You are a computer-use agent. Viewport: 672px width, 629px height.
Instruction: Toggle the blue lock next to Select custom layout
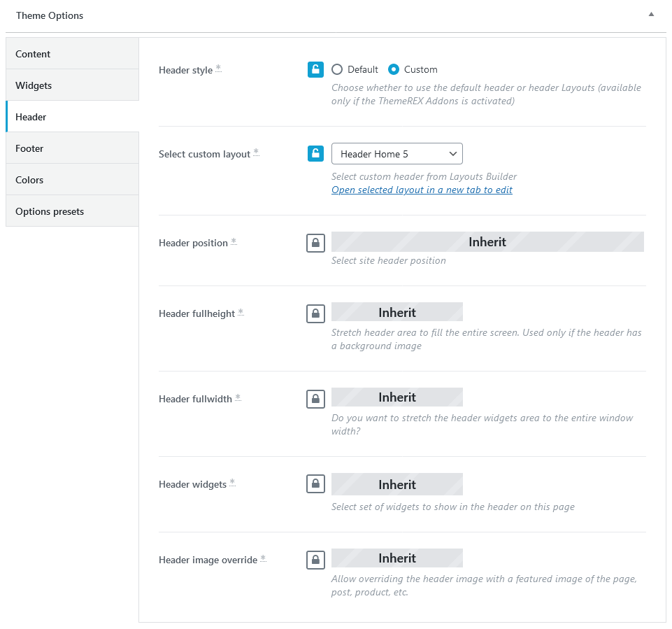coord(315,153)
